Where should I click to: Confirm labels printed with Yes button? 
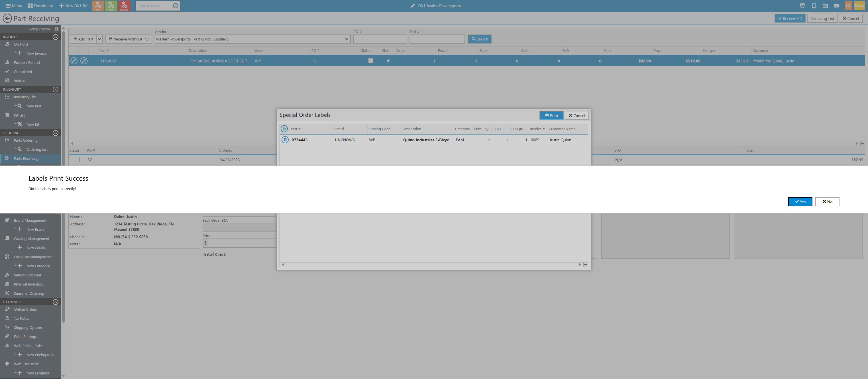click(800, 201)
